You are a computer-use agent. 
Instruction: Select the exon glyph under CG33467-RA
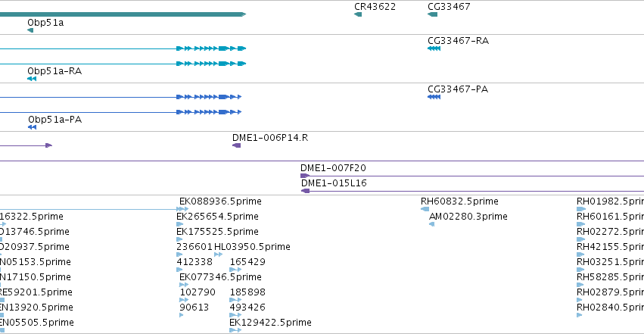click(434, 48)
